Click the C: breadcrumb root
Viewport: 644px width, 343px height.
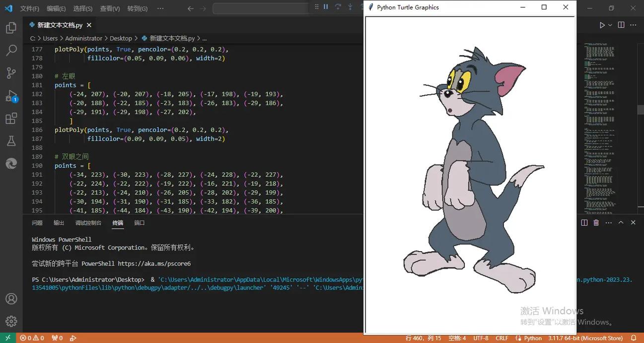point(33,38)
